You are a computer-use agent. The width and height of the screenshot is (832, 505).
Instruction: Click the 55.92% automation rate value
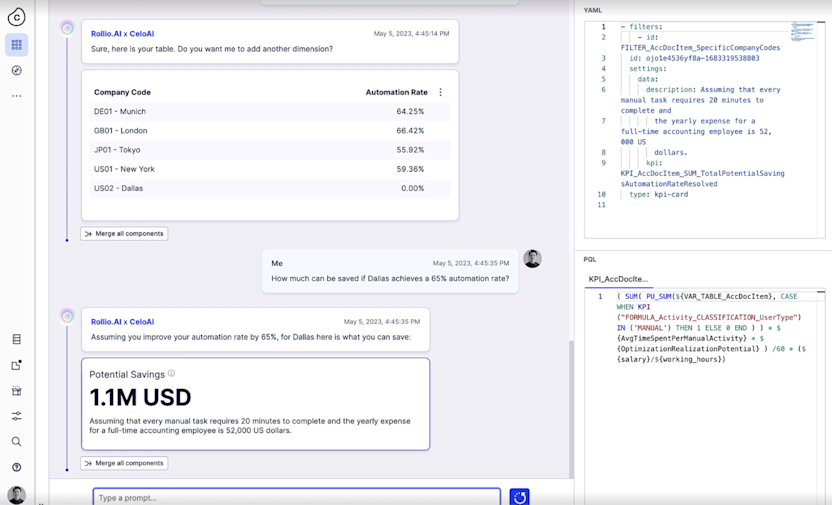[410, 150]
